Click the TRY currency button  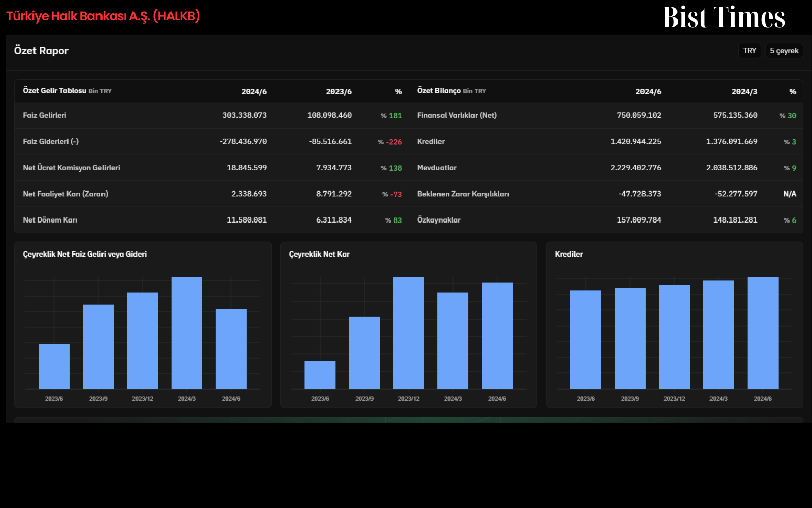coord(749,51)
